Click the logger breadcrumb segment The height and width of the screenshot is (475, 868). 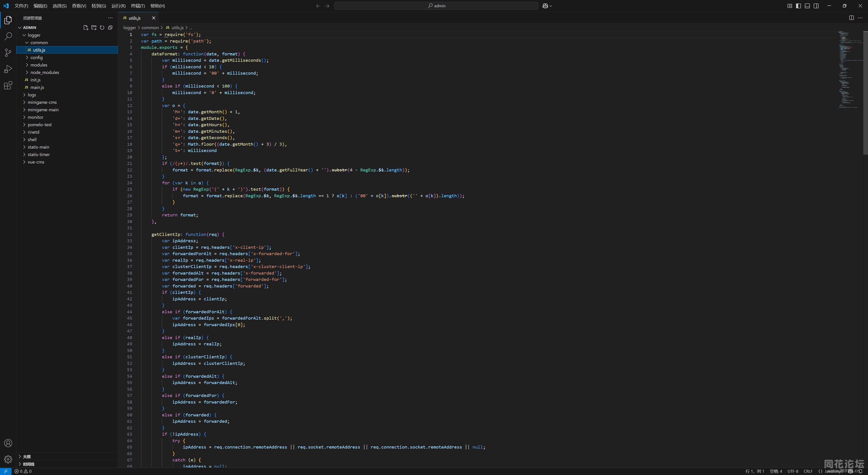pos(129,28)
